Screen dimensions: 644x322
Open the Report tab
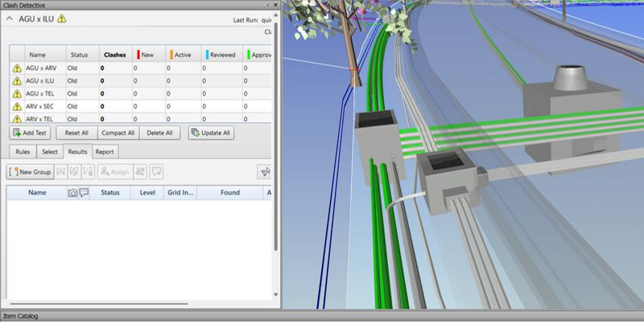point(105,151)
